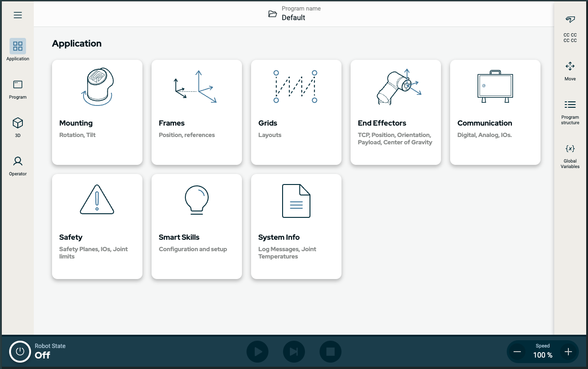Open the Move panel on the right
This screenshot has width=588, height=369.
570,69
